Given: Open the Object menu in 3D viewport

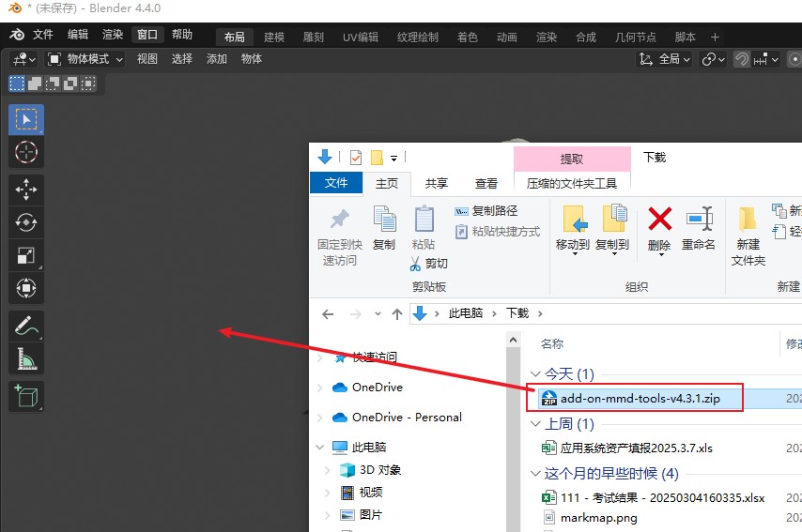Looking at the screenshot, I should point(252,59).
